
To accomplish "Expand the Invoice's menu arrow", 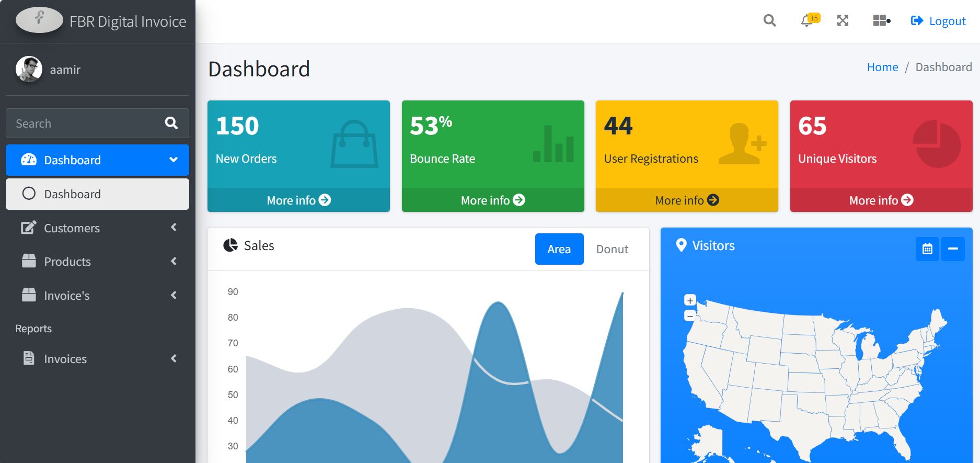I will click(x=174, y=295).
